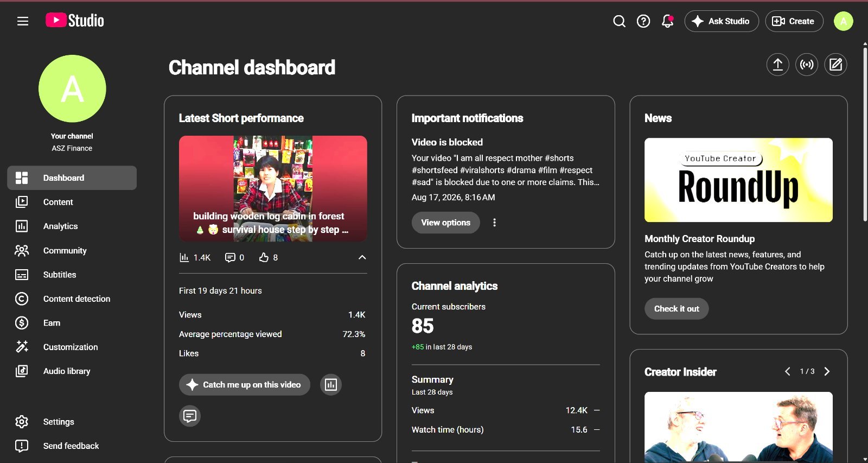The height and width of the screenshot is (463, 868).
Task: Open Analytics in the sidebar
Action: click(72, 226)
